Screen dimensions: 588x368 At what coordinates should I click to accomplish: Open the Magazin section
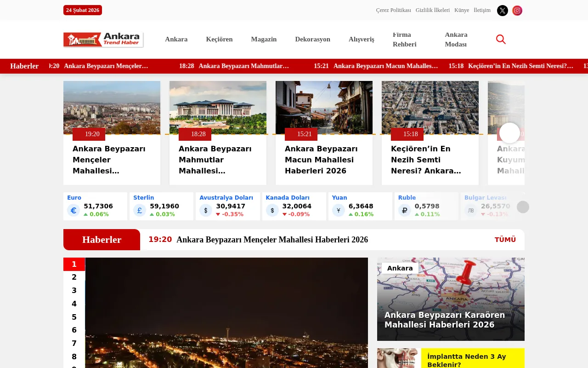(x=264, y=39)
